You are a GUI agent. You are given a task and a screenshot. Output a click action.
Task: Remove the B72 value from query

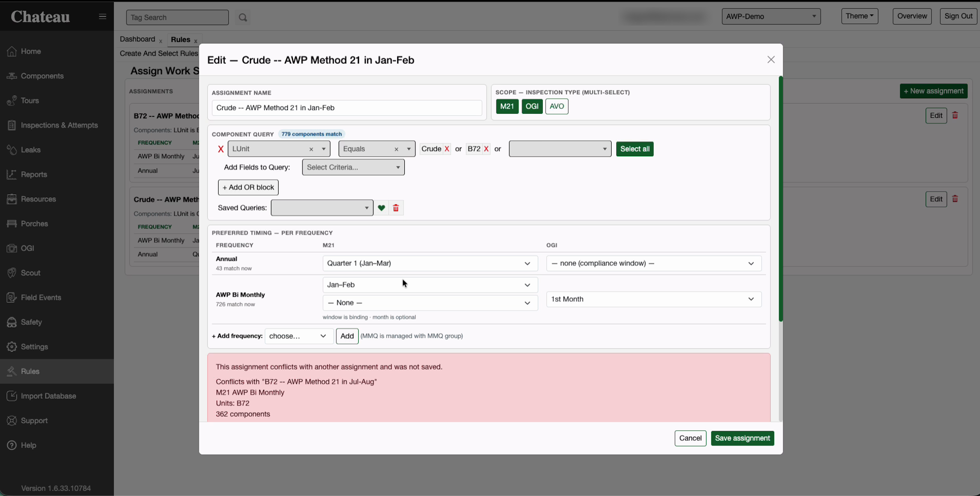(x=486, y=149)
